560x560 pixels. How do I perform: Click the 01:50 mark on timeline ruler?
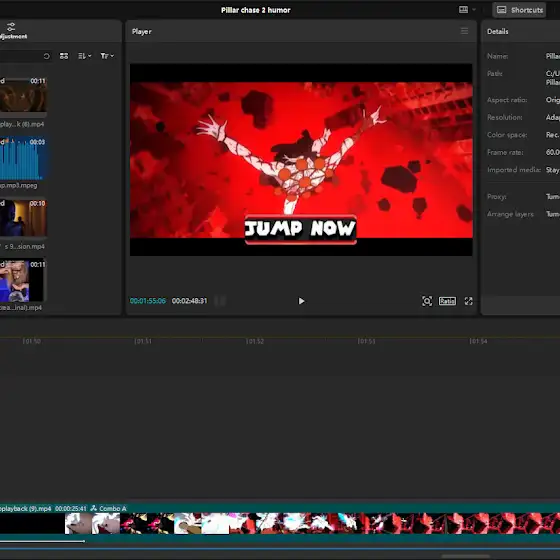point(31,341)
